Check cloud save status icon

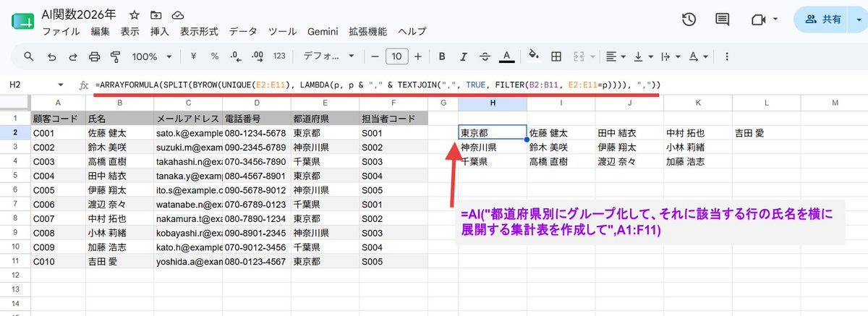coord(178,15)
